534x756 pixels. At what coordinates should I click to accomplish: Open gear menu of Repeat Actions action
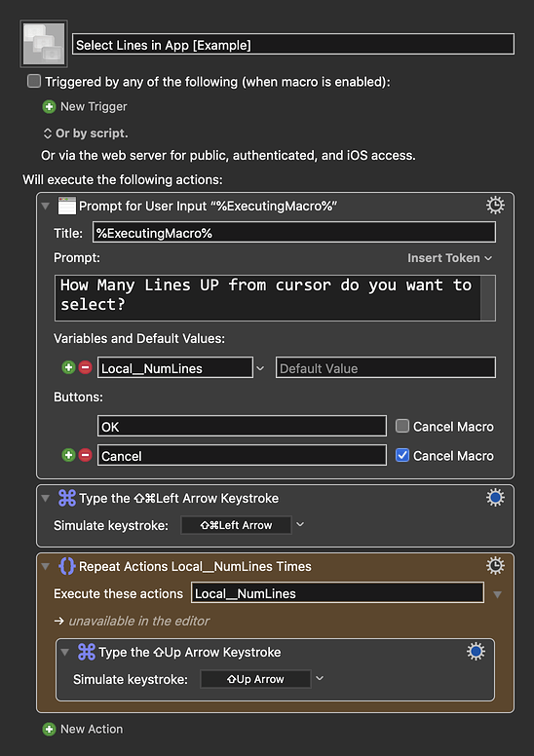point(495,566)
